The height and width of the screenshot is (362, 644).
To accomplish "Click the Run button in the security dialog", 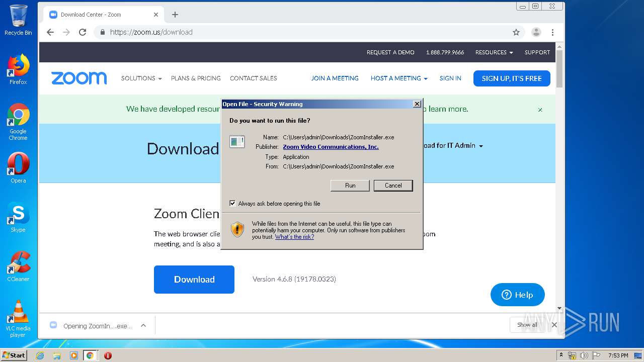I will (x=350, y=186).
